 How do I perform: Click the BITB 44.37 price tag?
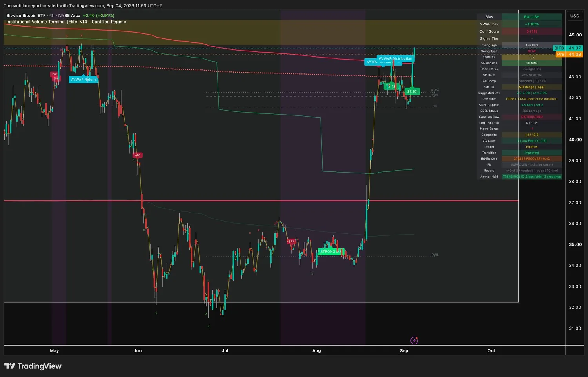[568, 48]
